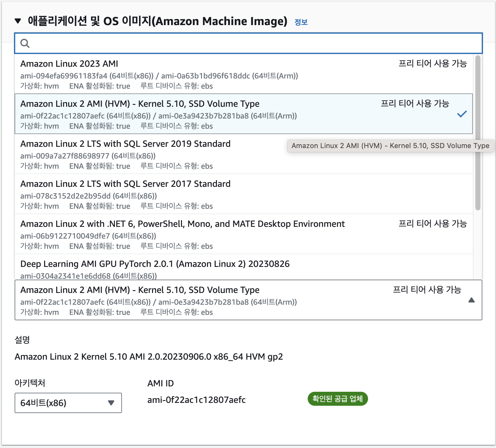Click ami-009a7a27f88698977 ID text
Screen dimensions: 496x448
click(x=65, y=156)
